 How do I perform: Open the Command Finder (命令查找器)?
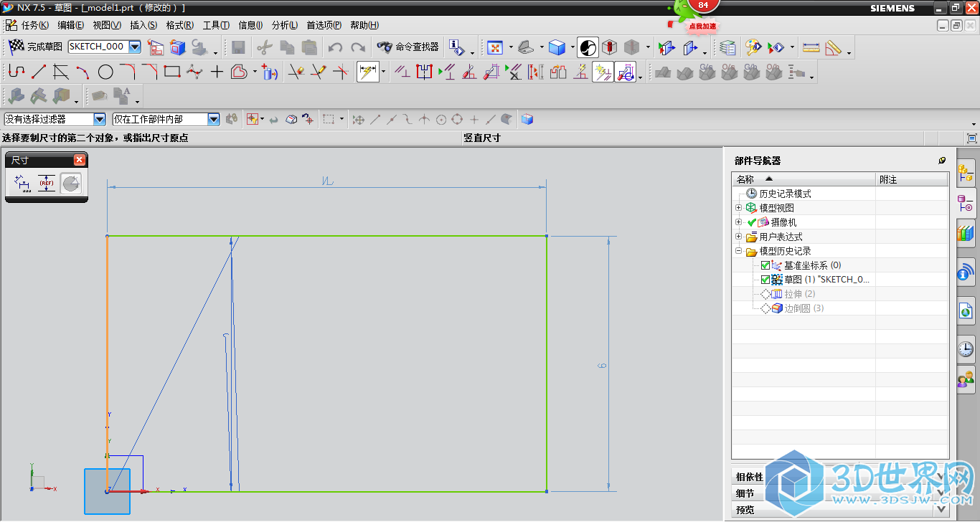407,47
